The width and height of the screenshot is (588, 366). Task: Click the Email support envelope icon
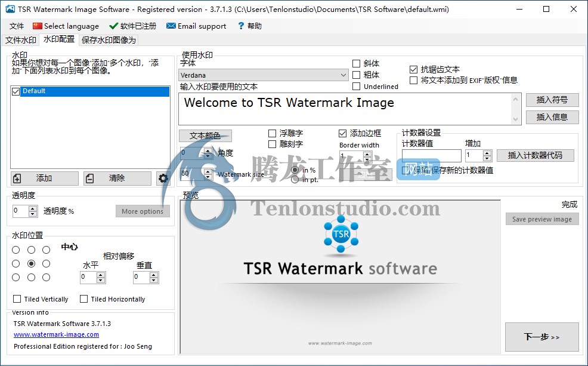coord(171,26)
